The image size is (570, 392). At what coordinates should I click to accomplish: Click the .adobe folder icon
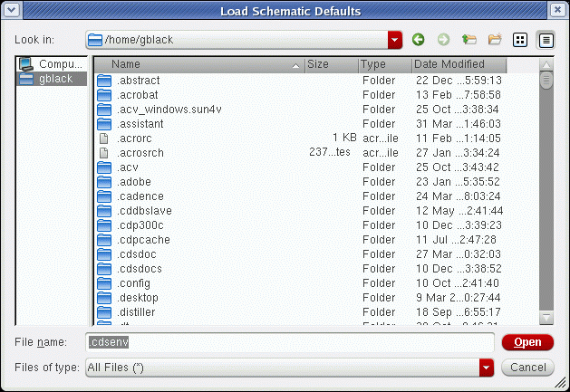[104, 182]
